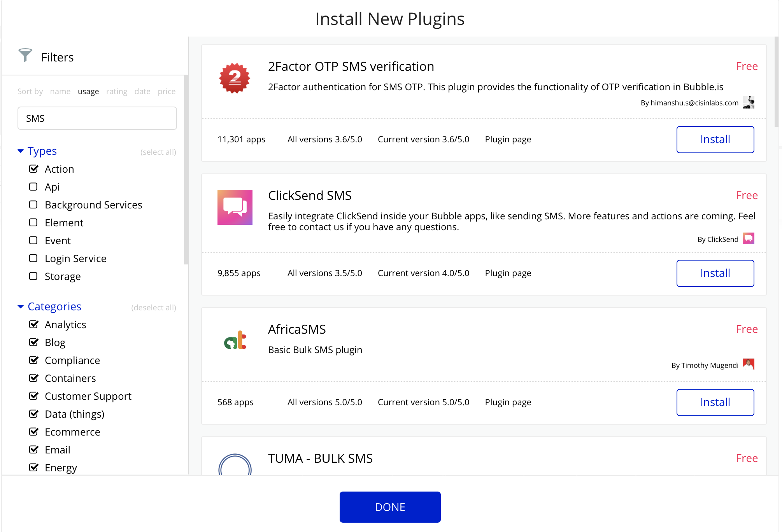
Task: Sort plugins by date
Action: point(142,91)
